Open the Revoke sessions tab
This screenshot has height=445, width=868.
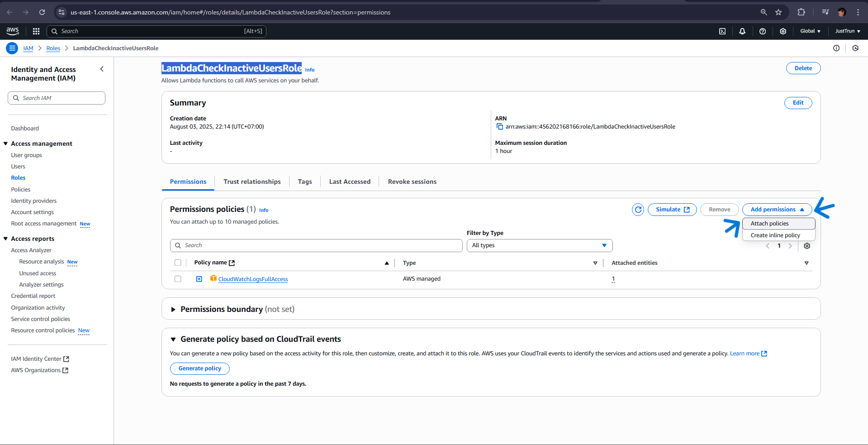coord(412,182)
